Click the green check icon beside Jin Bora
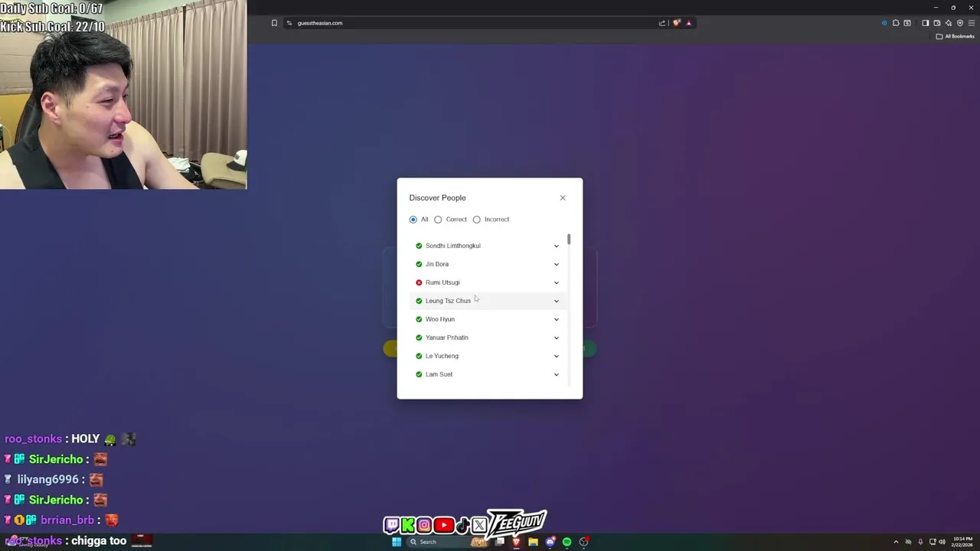980x551 pixels. point(419,264)
